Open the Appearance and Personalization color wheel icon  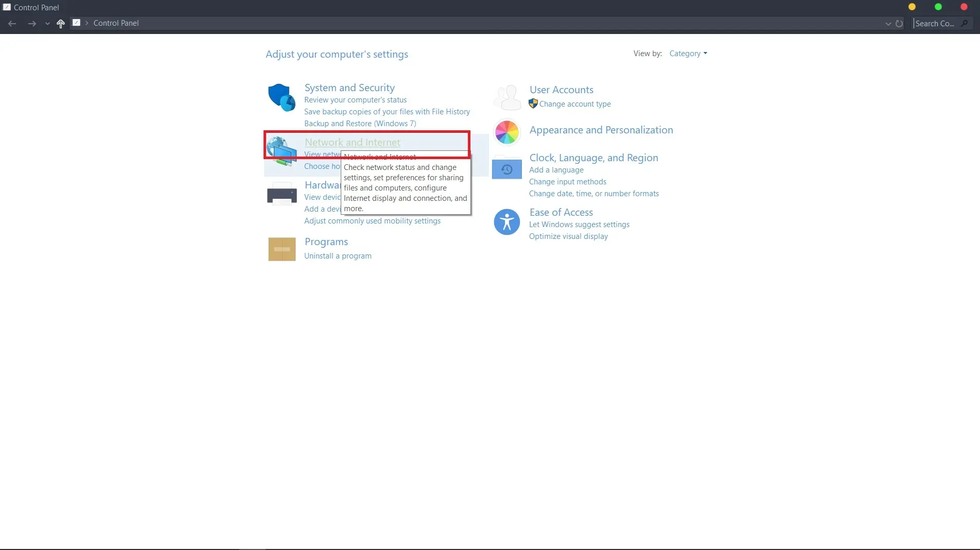tap(507, 132)
